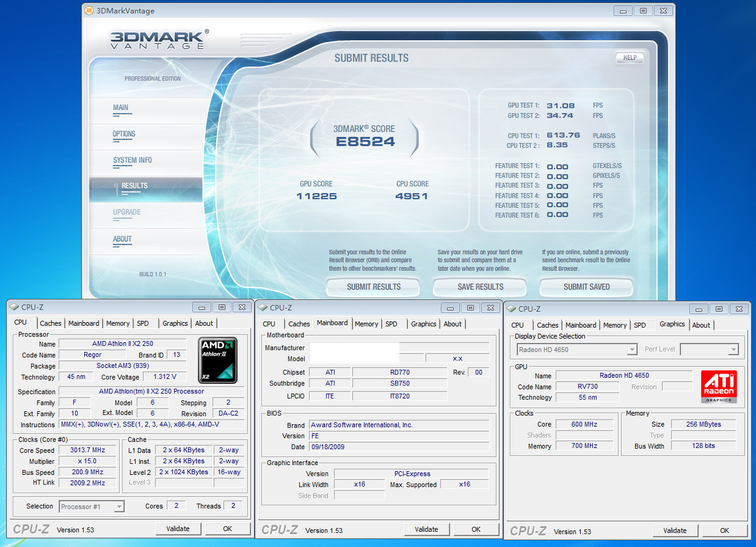
Task: Click the CPU-Z icon in left window title bar
Action: (x=14, y=307)
